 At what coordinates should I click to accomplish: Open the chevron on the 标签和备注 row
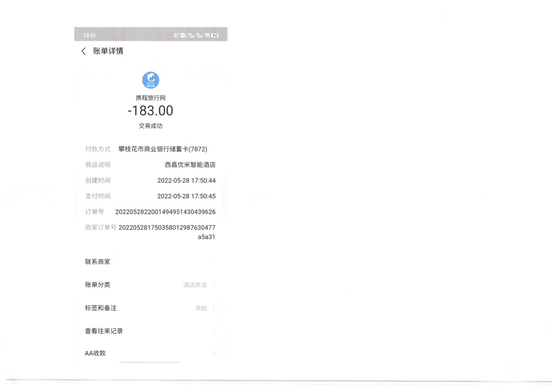(x=213, y=309)
